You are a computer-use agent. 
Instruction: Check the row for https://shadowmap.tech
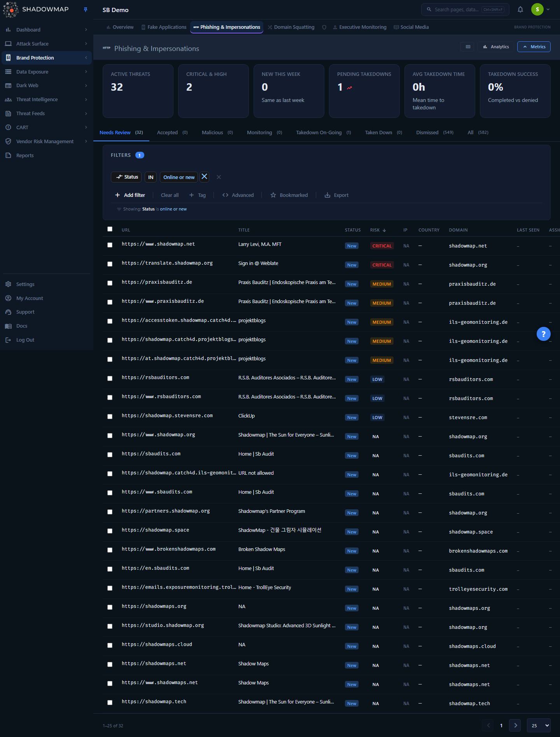110,702
